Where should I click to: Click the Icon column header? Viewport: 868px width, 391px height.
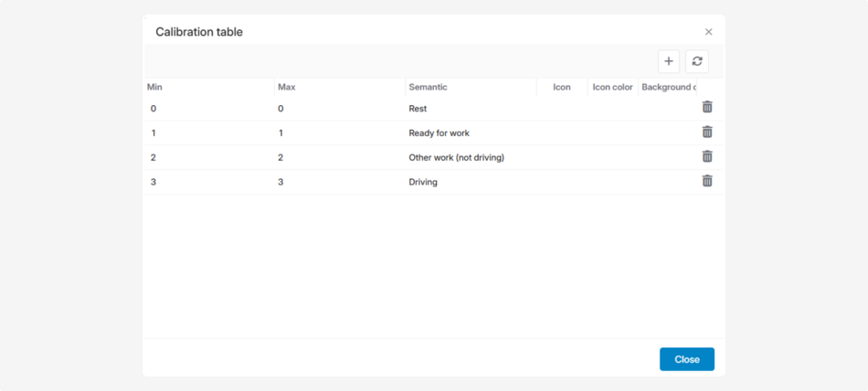(561, 88)
